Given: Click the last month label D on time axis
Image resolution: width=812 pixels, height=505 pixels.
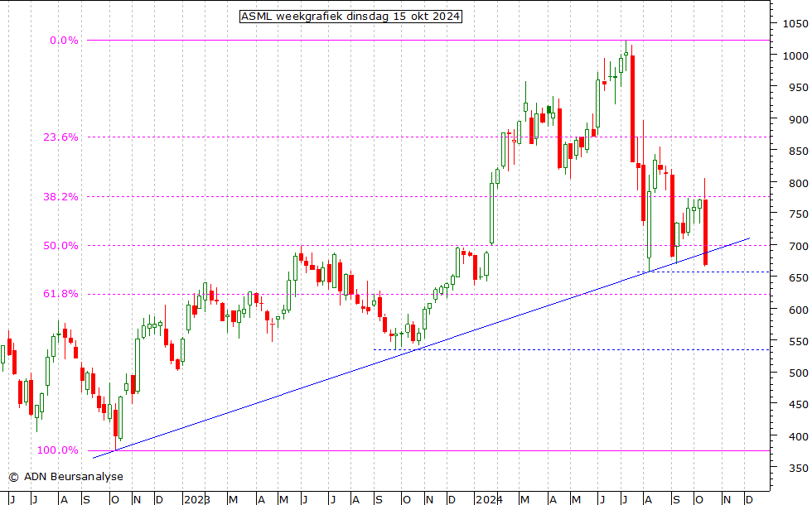Looking at the screenshot, I should [748, 499].
